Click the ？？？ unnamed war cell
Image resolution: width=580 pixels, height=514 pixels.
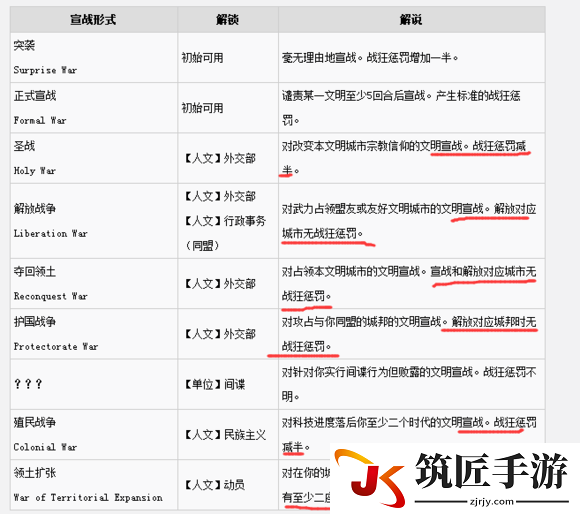pyautogui.click(x=28, y=384)
